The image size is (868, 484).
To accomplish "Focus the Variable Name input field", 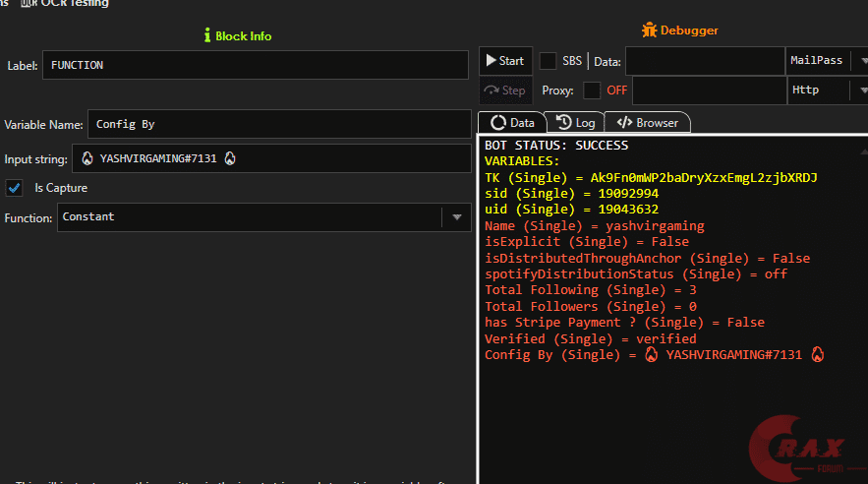I will tap(279, 125).
